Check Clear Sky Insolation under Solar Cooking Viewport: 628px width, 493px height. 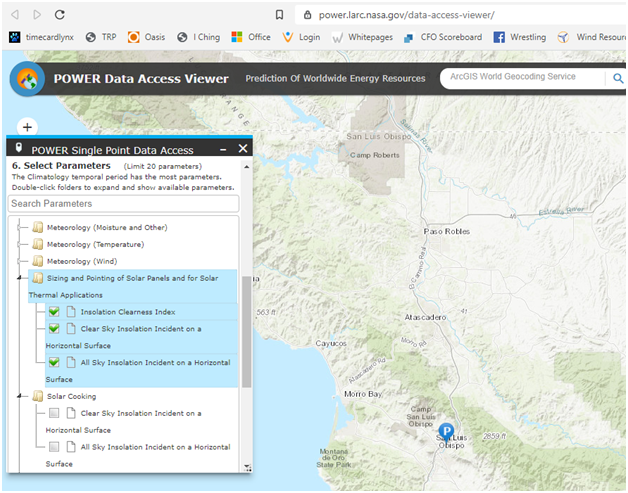click(54, 413)
